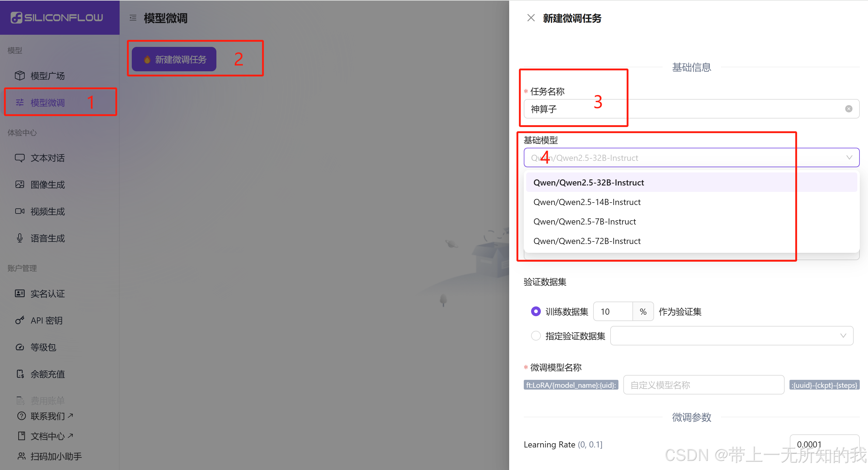Select Qwen/Qwen2.5-72B-Instruct from the model list

click(587, 241)
